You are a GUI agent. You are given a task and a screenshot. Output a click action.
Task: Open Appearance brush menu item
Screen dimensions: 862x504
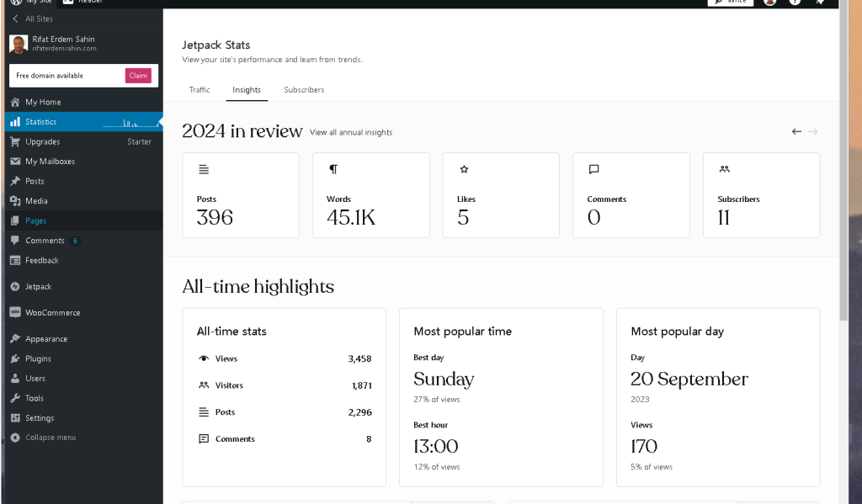(83, 339)
